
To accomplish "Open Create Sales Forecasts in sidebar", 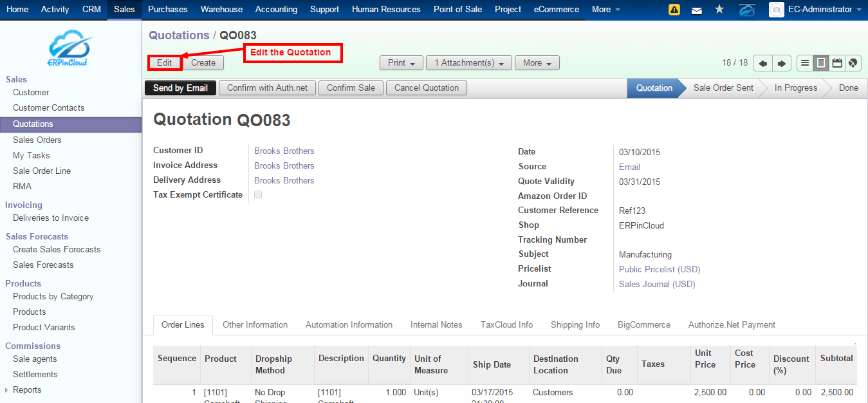I will tap(57, 250).
